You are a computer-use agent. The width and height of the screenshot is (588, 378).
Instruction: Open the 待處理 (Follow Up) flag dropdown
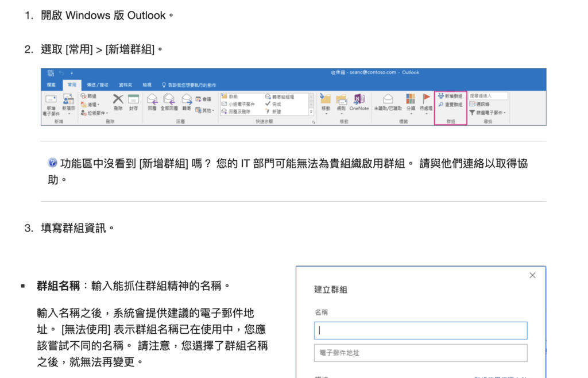point(426,103)
